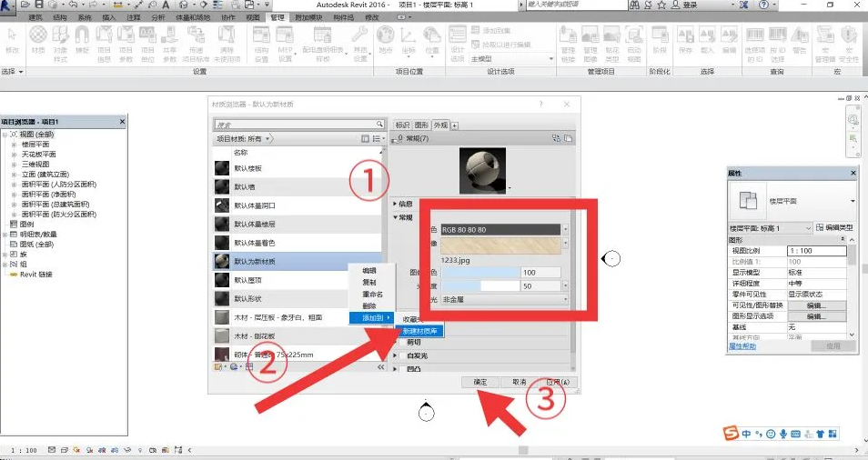Open 主模型 Main Model dropdown in ribbon

(x=512, y=58)
